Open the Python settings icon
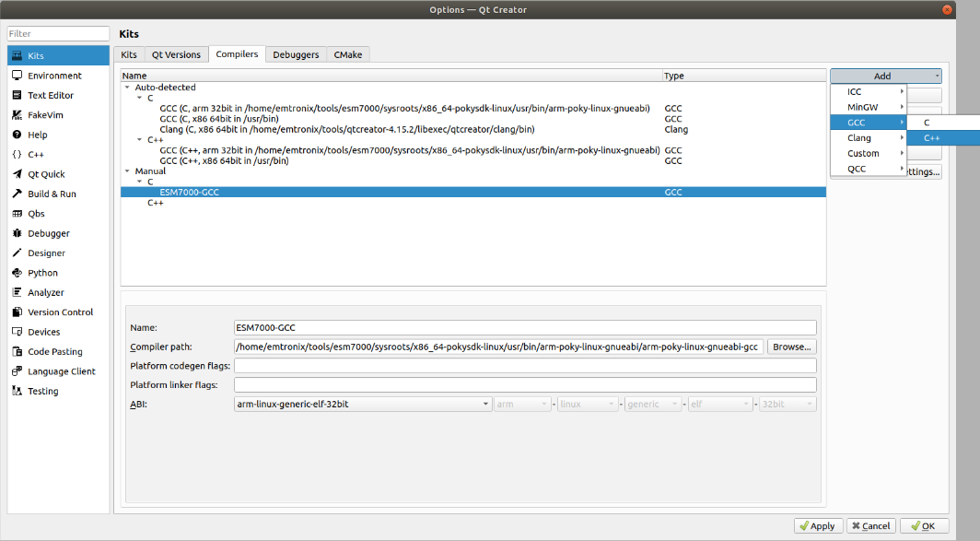980x541 pixels. (17, 272)
